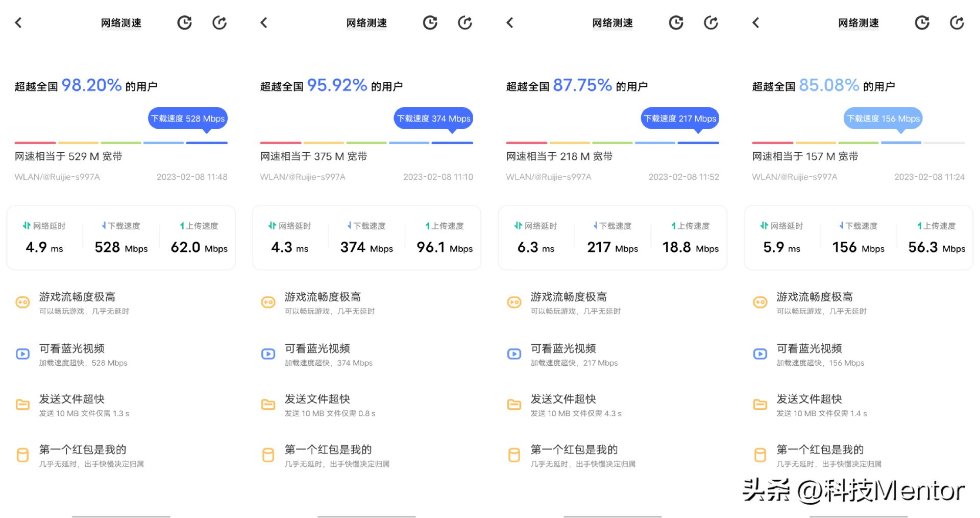Click the 95.92% percentage text

pyautogui.click(x=337, y=85)
